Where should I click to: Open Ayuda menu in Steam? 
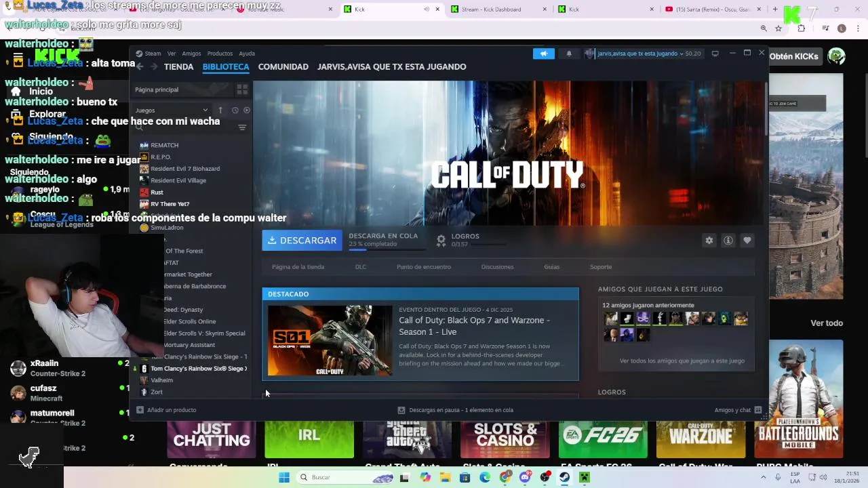247,54
